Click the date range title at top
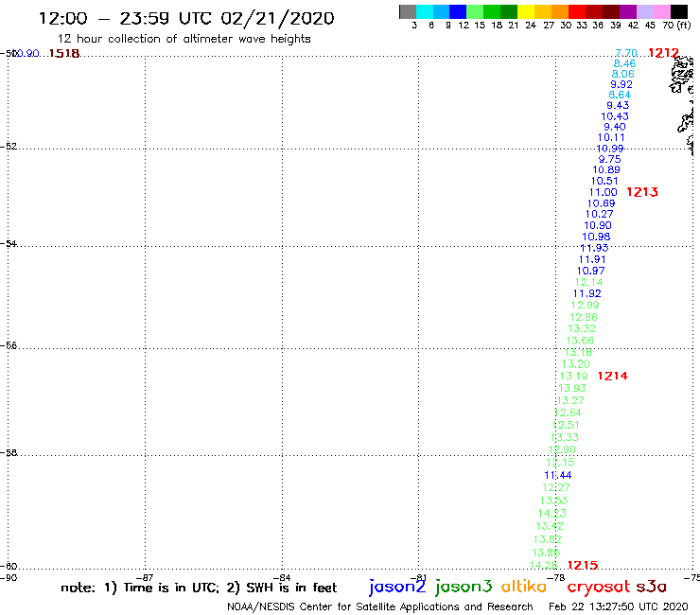The width and height of the screenshot is (700, 615). pyautogui.click(x=186, y=18)
